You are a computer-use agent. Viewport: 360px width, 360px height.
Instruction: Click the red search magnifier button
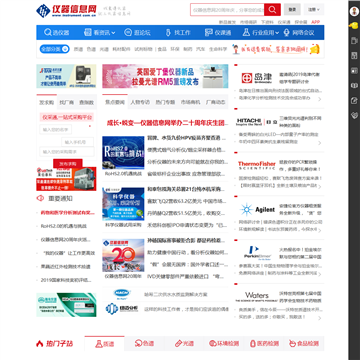pyautogui.click(x=272, y=10)
